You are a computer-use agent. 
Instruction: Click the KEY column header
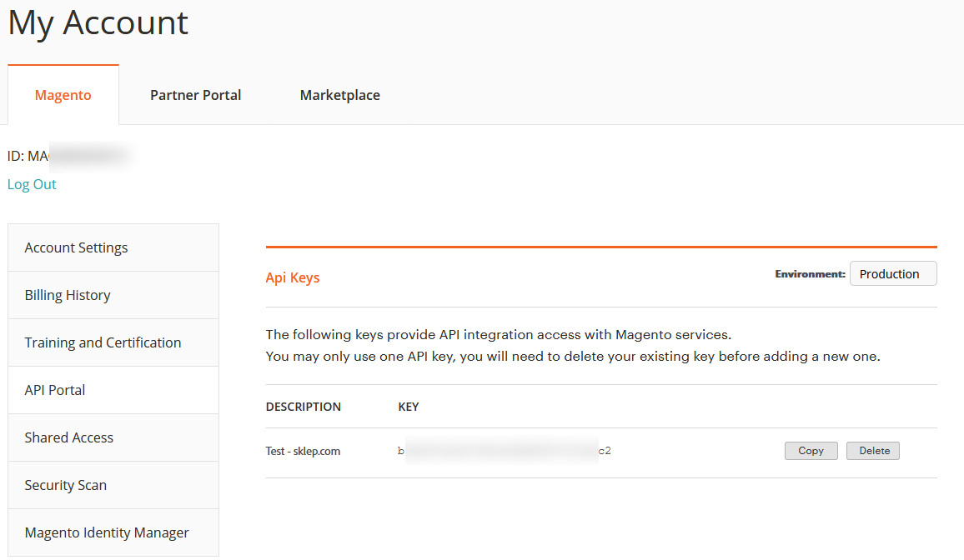coord(409,407)
